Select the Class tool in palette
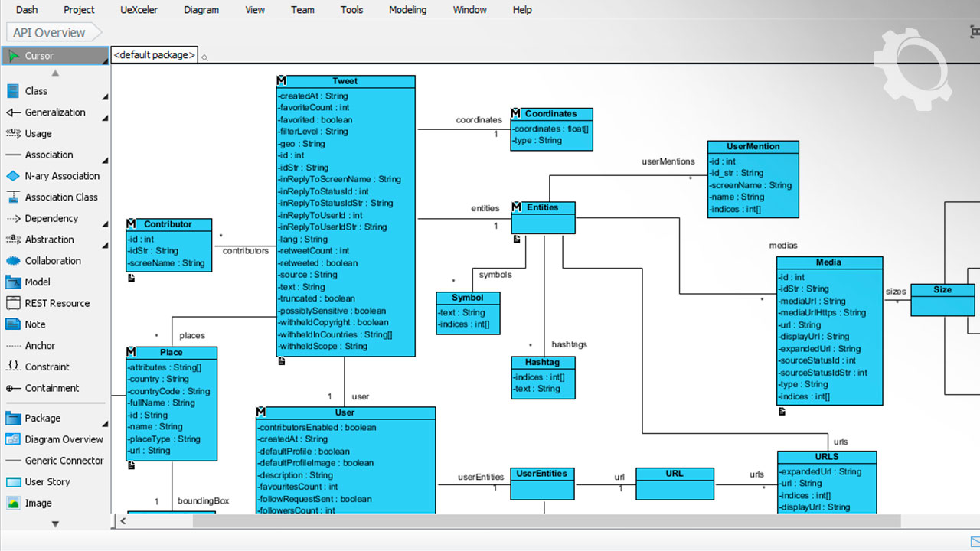The height and width of the screenshot is (551, 980). (x=36, y=91)
